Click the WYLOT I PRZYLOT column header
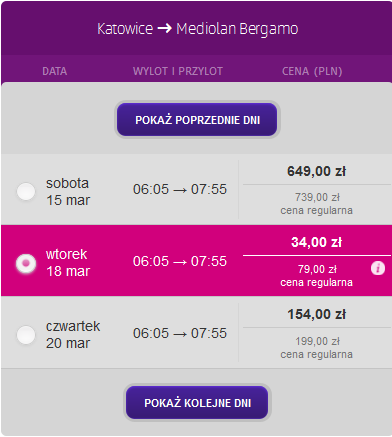Image resolution: width=392 pixels, height=437 pixels. point(178,71)
